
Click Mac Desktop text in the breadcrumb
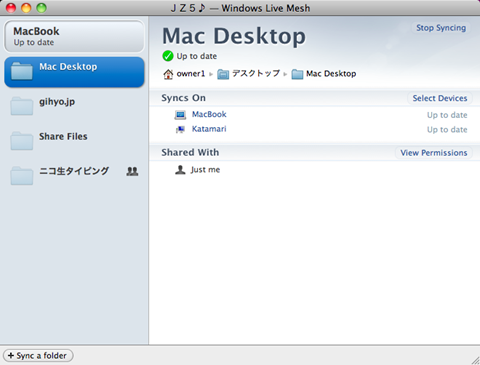331,74
